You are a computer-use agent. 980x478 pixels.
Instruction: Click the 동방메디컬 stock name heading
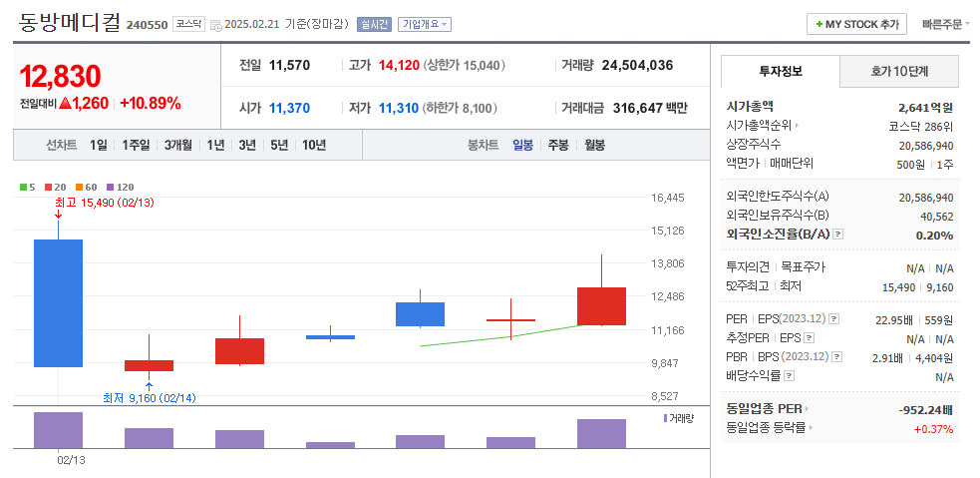(68, 22)
